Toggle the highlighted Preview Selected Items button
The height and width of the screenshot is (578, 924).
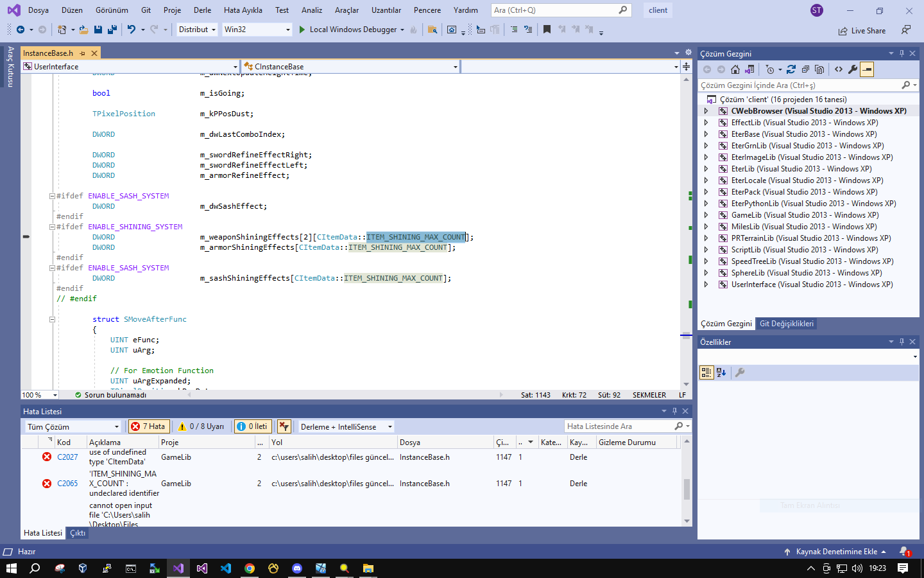pyautogui.click(x=867, y=69)
